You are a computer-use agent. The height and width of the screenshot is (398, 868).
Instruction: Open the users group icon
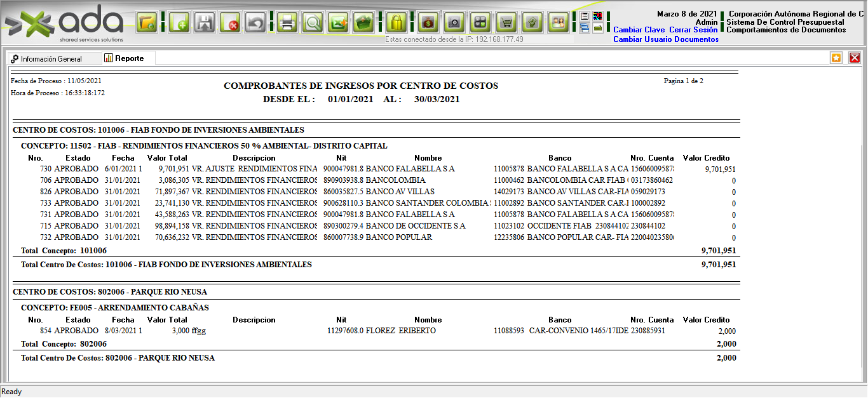pyautogui.click(x=558, y=23)
